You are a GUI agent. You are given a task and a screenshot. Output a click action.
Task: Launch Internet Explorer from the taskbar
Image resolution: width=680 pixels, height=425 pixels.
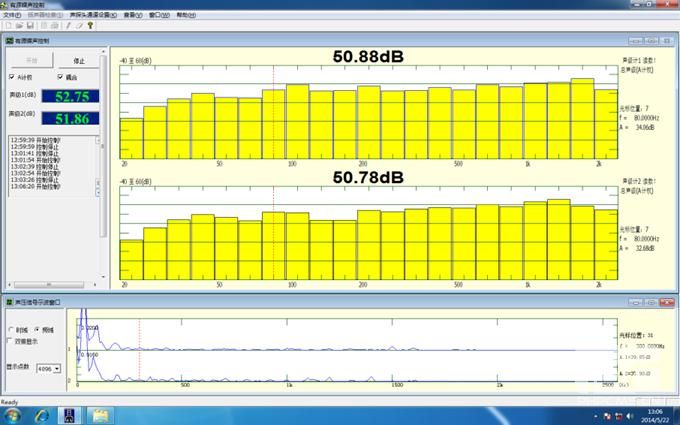(42, 415)
